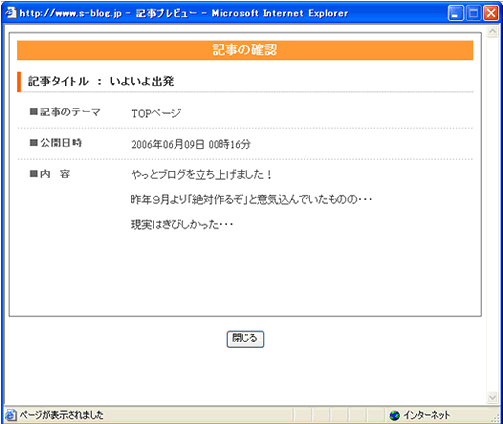Click the globe Internet zone icon

(394, 415)
